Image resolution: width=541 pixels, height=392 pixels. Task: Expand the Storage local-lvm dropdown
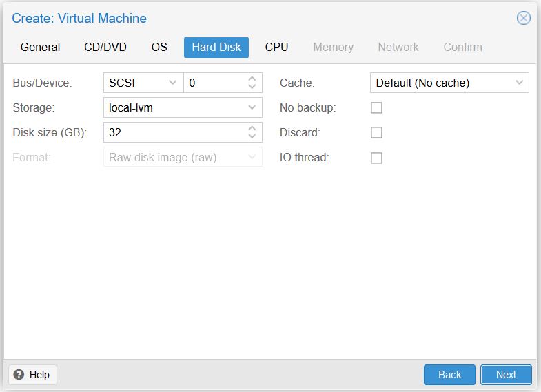(183, 107)
